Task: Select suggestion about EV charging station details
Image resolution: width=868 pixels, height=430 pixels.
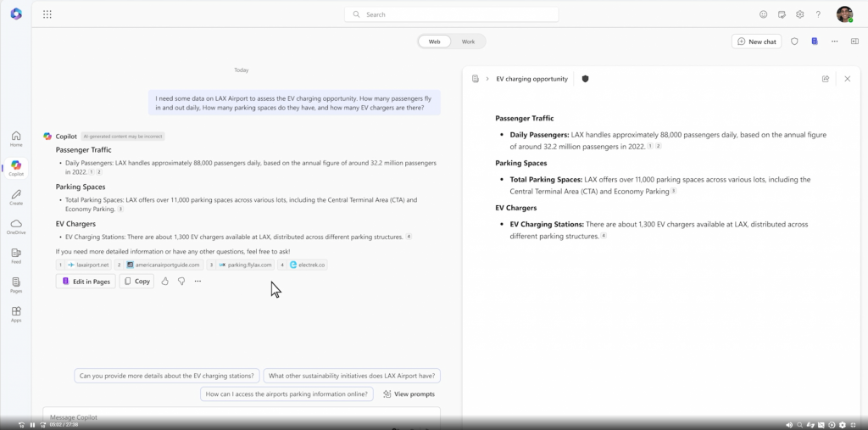Action: tap(167, 376)
